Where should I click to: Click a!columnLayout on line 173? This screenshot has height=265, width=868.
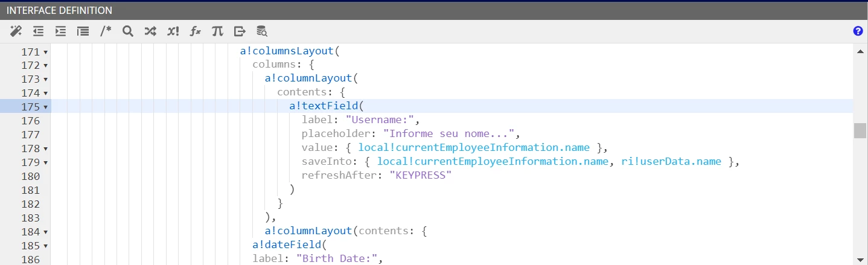(308, 78)
